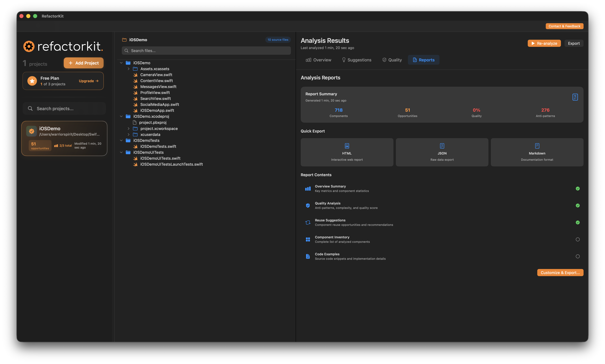Click the magnifier icon in Search files
The height and width of the screenshot is (364, 605).
[126, 51]
